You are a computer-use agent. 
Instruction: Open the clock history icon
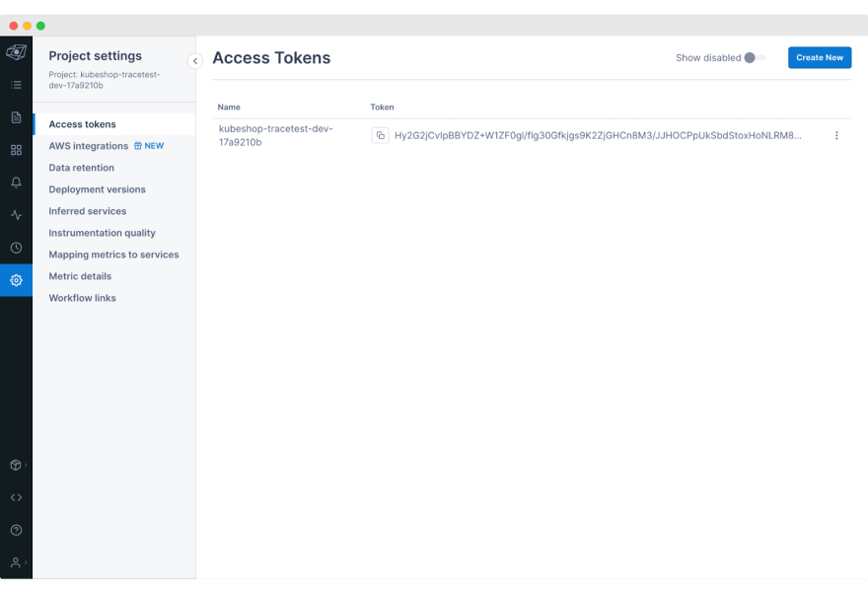coord(16,248)
